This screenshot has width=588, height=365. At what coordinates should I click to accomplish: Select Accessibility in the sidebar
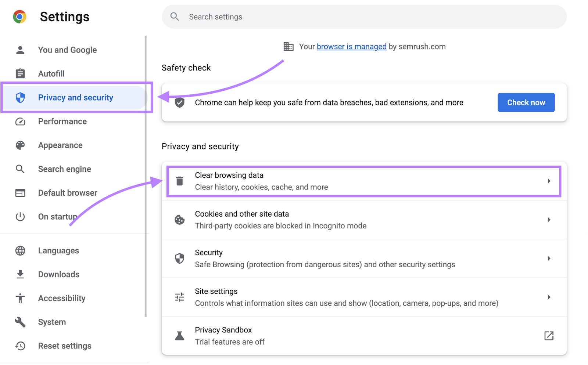62,298
